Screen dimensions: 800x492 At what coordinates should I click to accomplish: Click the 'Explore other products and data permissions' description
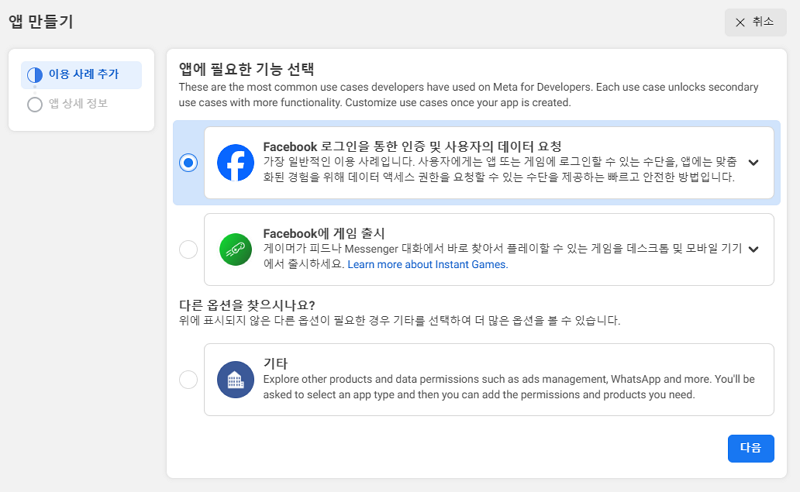pos(509,387)
